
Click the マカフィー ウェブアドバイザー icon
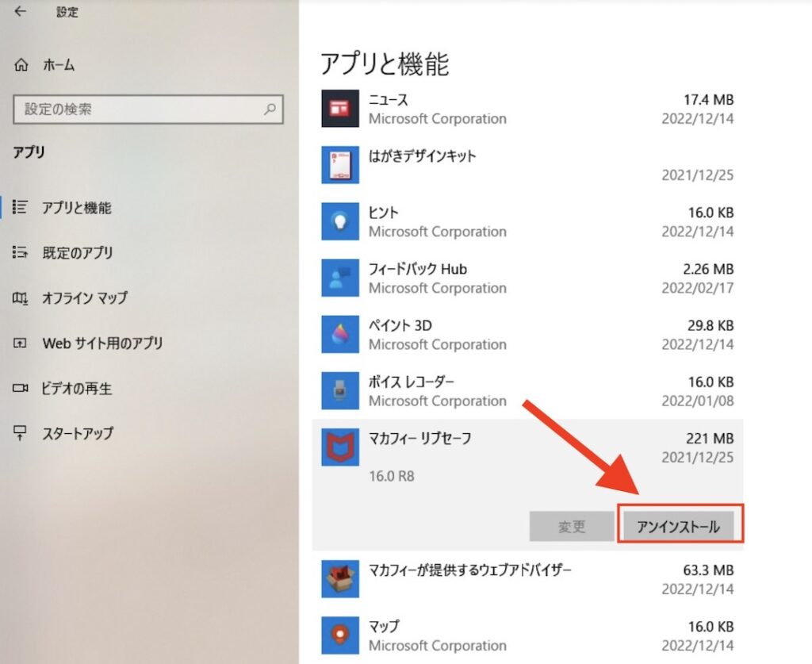[339, 578]
